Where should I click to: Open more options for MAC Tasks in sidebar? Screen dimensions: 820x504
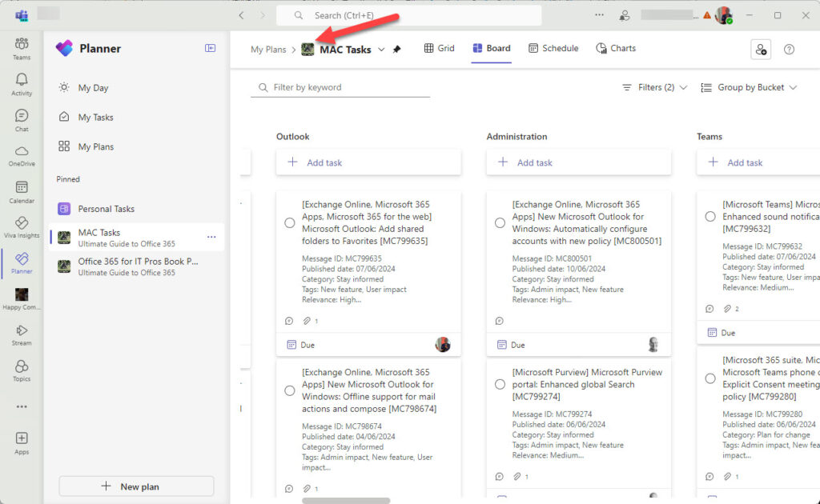click(x=211, y=237)
